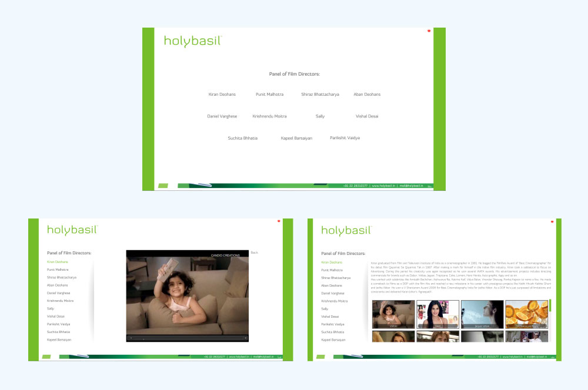Click the holybasil logo in top screen

point(193,41)
